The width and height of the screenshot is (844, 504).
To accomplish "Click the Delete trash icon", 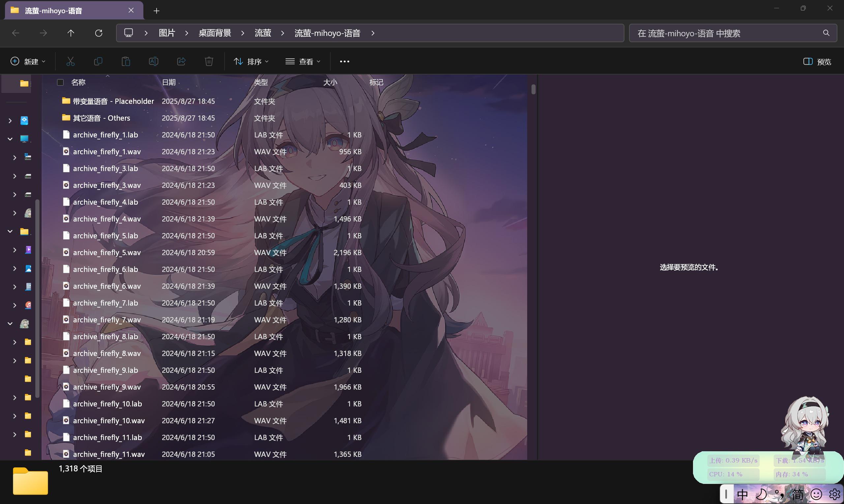I will pos(209,61).
